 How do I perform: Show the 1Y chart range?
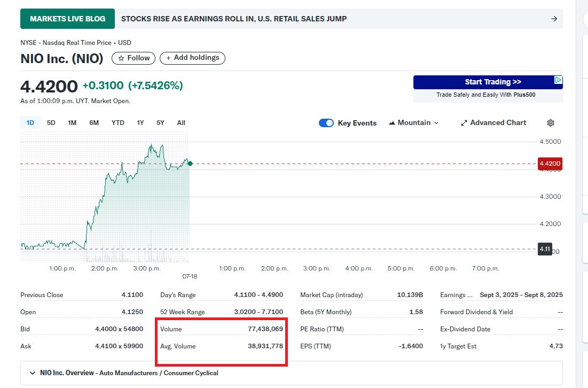[140, 123]
